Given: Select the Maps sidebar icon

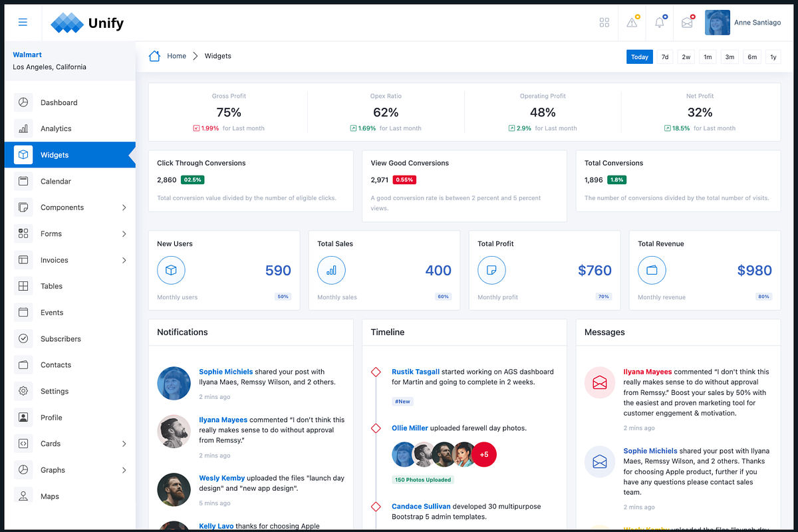Looking at the screenshot, I should point(23,496).
